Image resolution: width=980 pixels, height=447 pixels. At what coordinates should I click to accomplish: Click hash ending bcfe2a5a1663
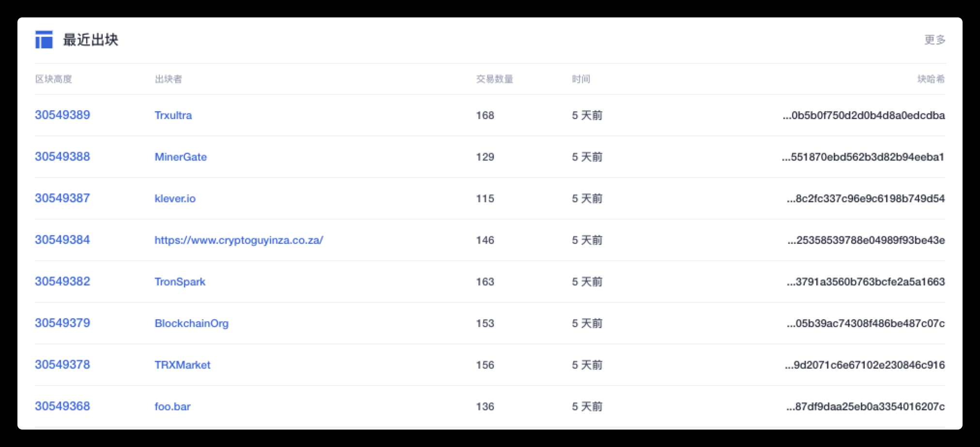tap(866, 282)
